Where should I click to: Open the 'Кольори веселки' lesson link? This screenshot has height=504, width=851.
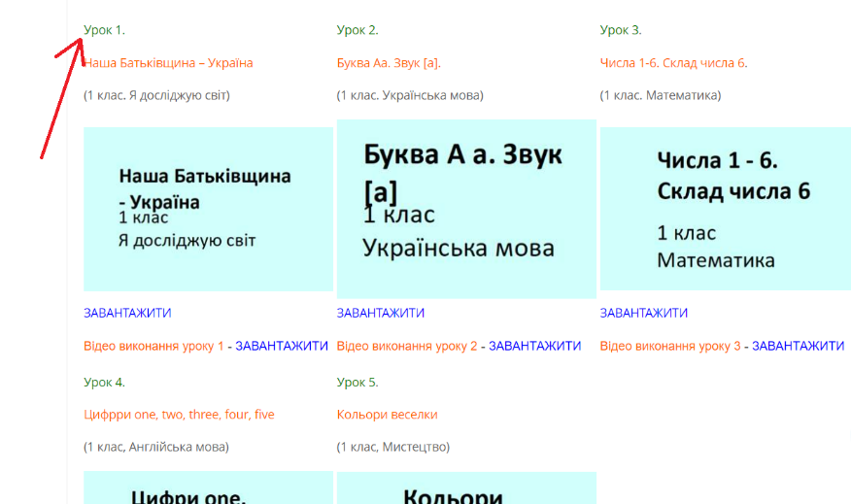(387, 415)
